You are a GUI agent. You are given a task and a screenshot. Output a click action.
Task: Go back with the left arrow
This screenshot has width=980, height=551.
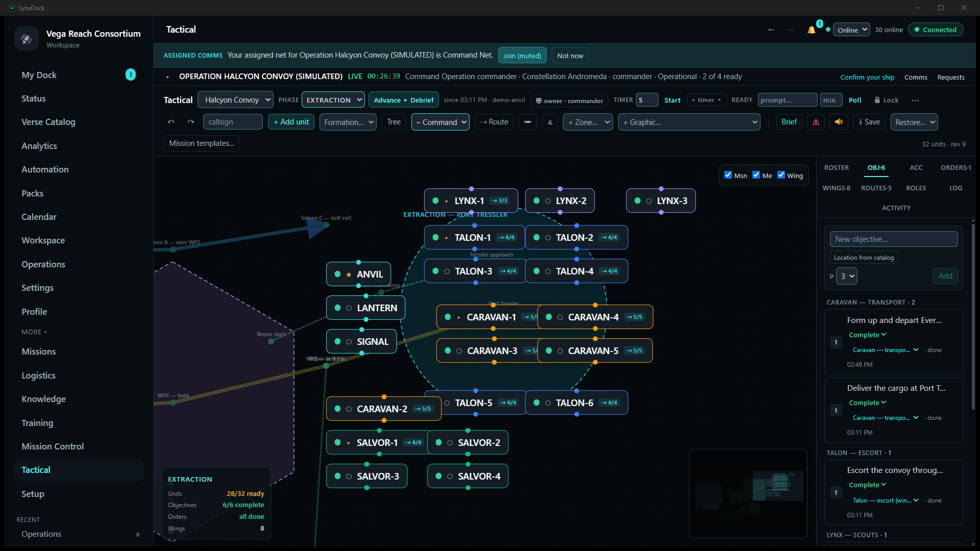pos(771,30)
